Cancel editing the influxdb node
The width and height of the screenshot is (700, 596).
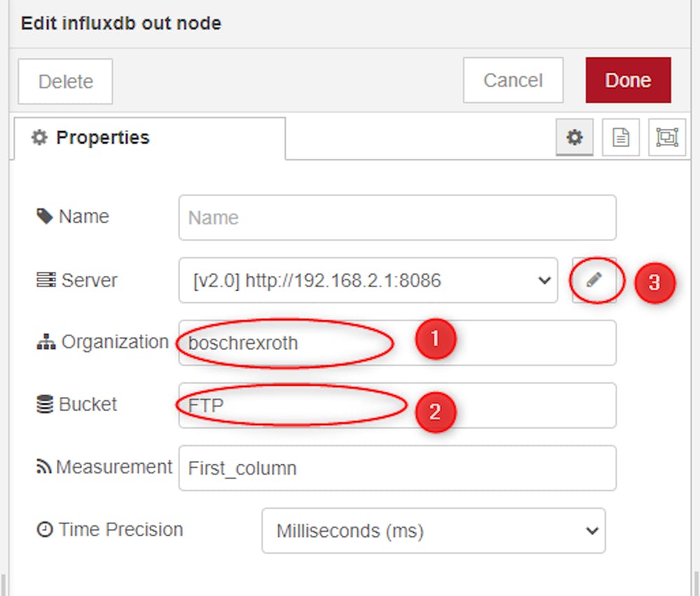click(513, 81)
